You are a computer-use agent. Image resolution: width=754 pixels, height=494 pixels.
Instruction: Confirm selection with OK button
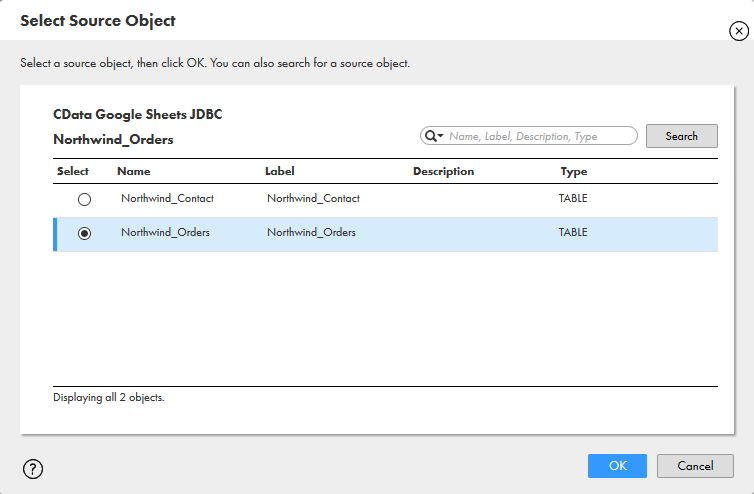(x=618, y=466)
